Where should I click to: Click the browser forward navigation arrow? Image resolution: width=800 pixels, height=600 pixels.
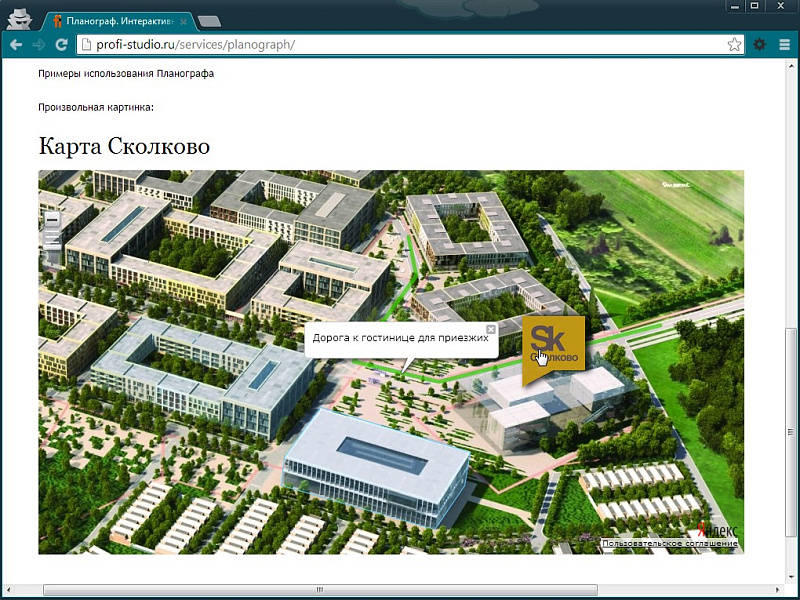coord(40,44)
